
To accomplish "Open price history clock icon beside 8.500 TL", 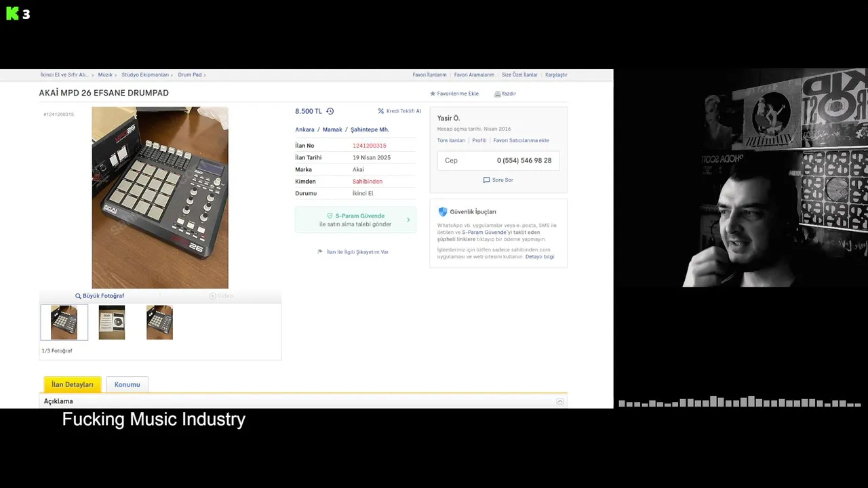I will tap(330, 111).
